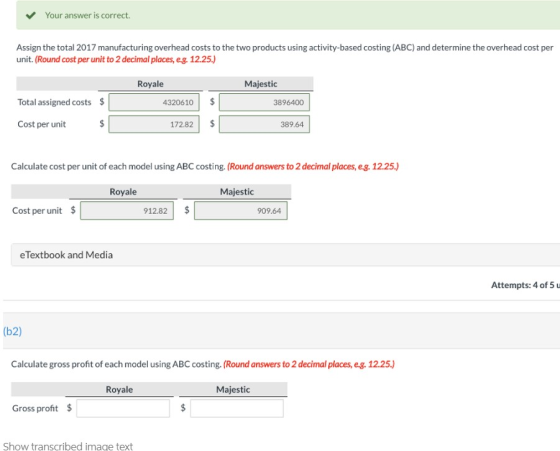Image resolution: width=560 pixels, height=451 pixels.
Task: Click the empty Royale gross profit field
Action: pyautogui.click(x=123, y=408)
